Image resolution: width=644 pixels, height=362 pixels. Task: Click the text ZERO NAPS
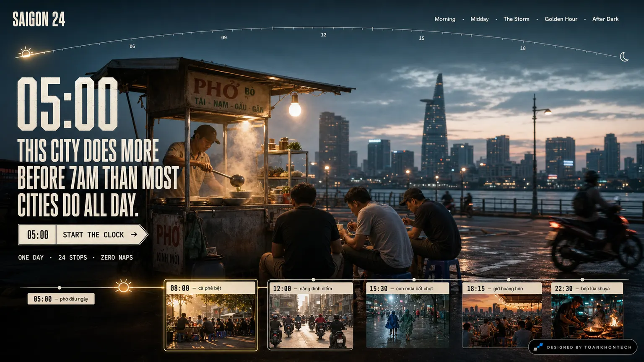117,257
